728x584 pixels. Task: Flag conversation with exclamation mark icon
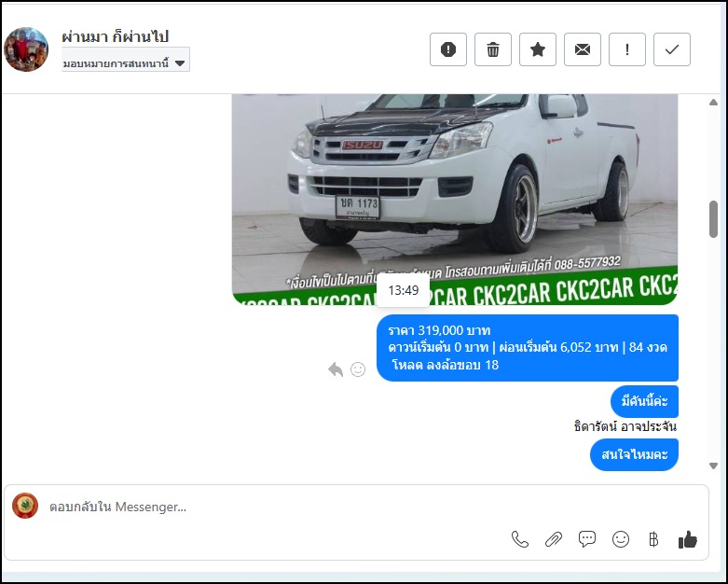(627, 49)
